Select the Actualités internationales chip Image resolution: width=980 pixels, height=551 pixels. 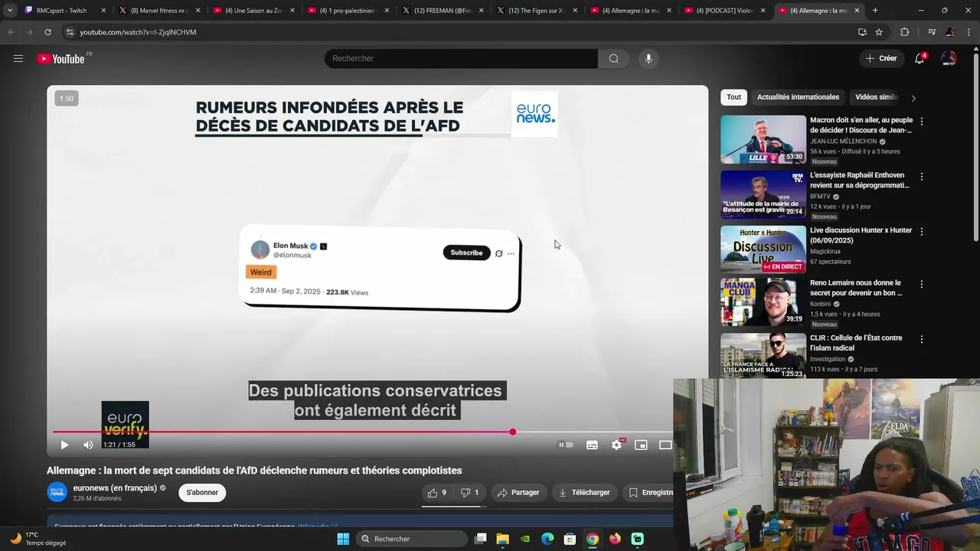tap(798, 97)
